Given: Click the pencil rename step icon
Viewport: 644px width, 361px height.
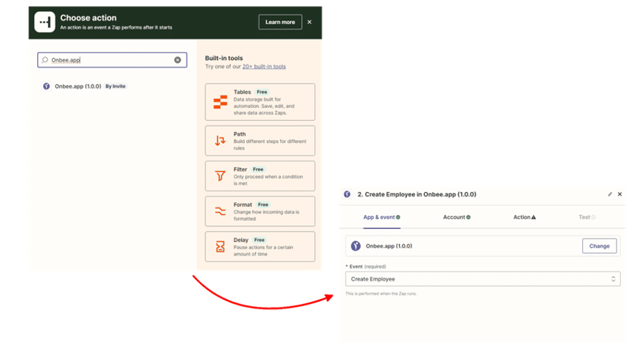Looking at the screenshot, I should click(610, 194).
